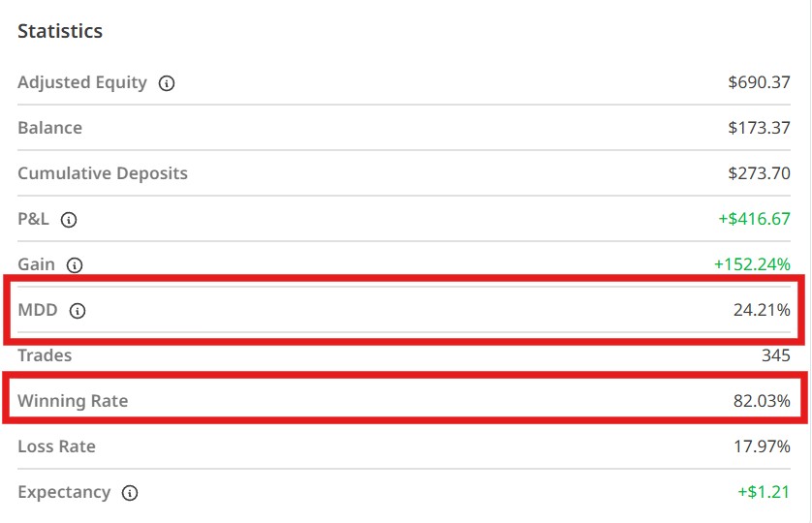Click the Cumulative Deposits label
812x523 pixels.
point(103,174)
